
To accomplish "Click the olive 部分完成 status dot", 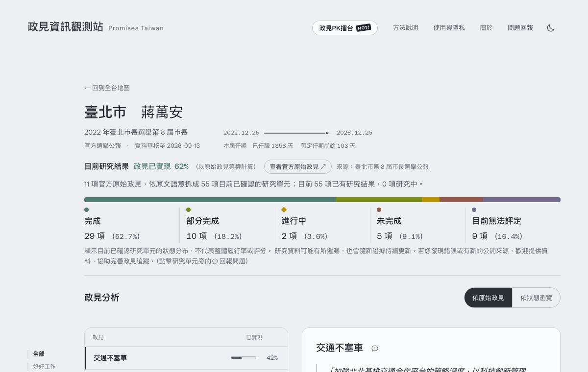I will click(189, 209).
